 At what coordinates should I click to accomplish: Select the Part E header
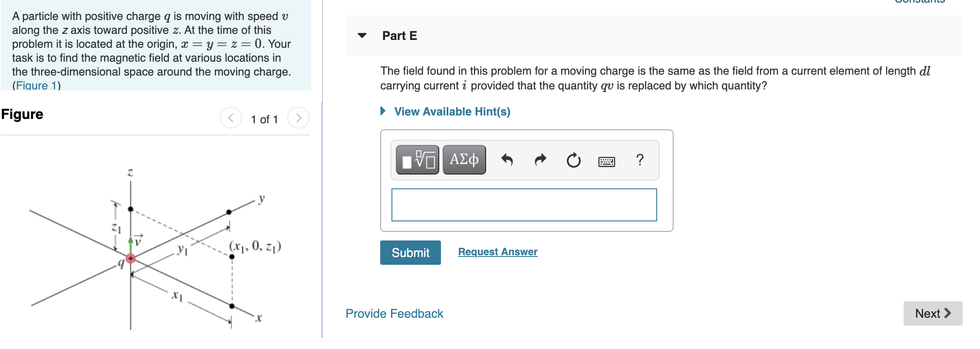399,36
